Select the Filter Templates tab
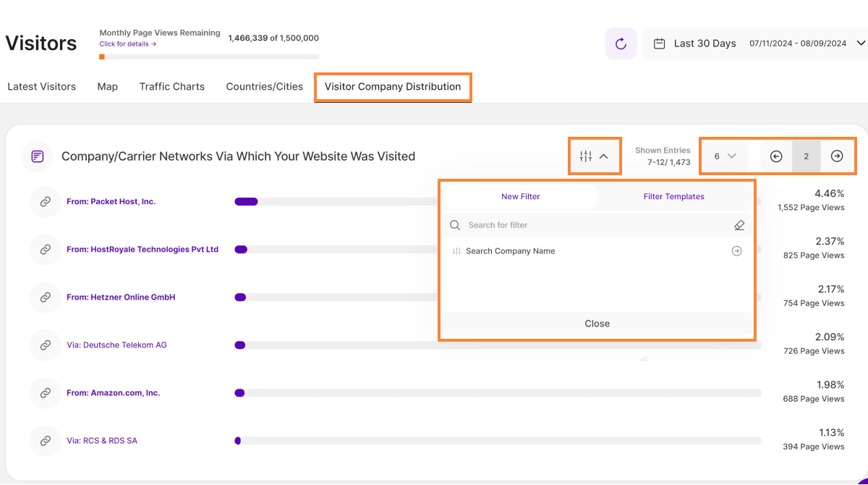This screenshot has width=868, height=485. tap(673, 197)
